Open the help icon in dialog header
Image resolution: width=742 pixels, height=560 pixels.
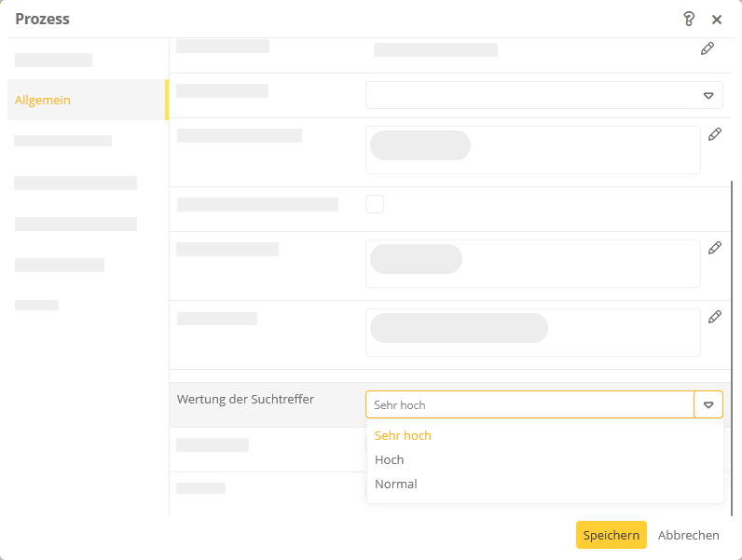pos(689,19)
